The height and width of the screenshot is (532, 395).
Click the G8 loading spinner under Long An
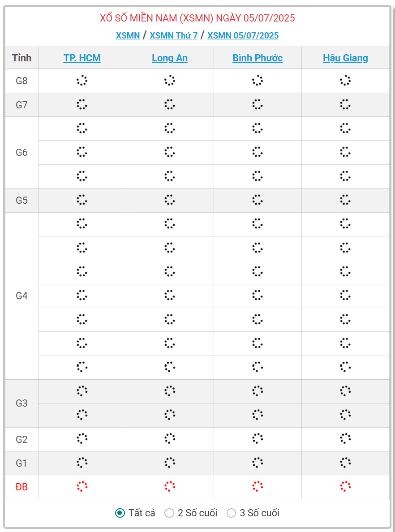[170, 81]
